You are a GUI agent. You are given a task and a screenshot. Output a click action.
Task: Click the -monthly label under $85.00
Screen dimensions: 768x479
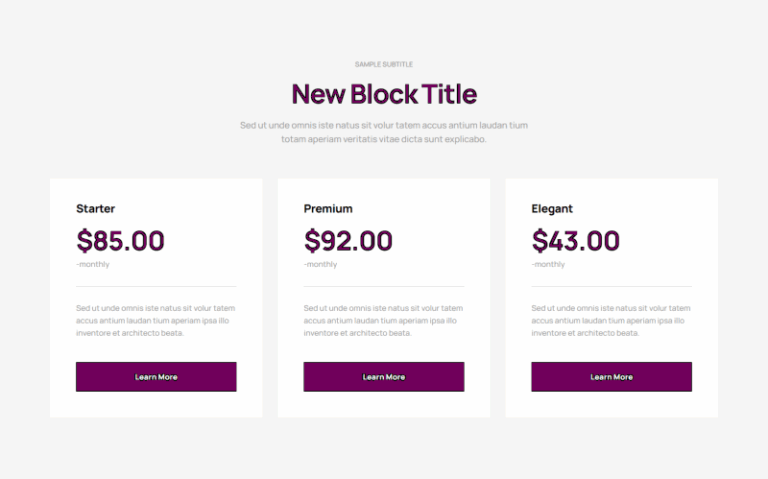[93, 264]
